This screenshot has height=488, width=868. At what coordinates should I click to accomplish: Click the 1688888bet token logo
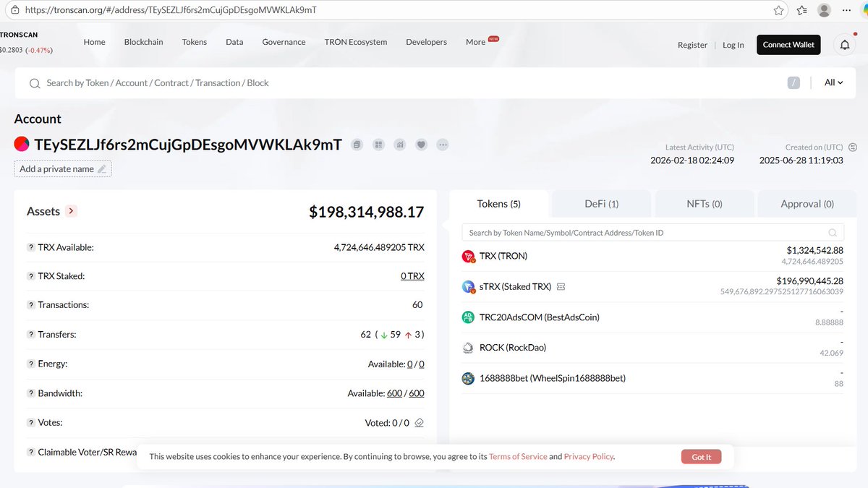click(468, 378)
